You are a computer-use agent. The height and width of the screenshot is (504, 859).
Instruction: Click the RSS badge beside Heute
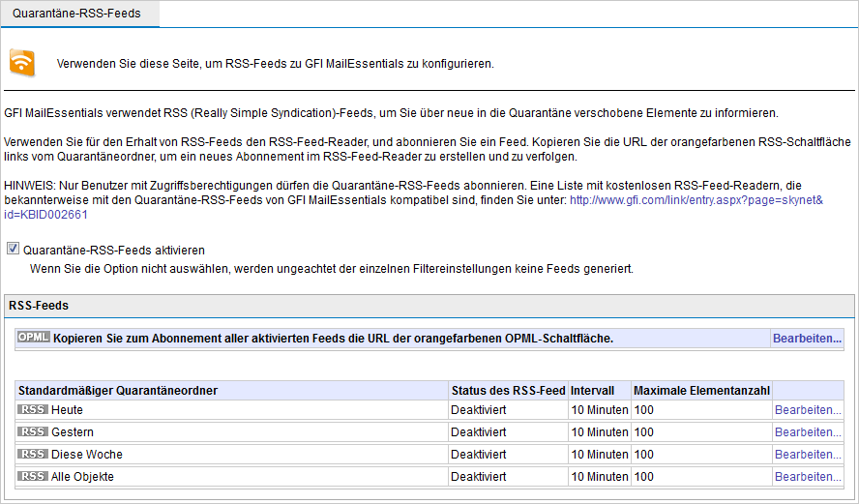click(33, 410)
